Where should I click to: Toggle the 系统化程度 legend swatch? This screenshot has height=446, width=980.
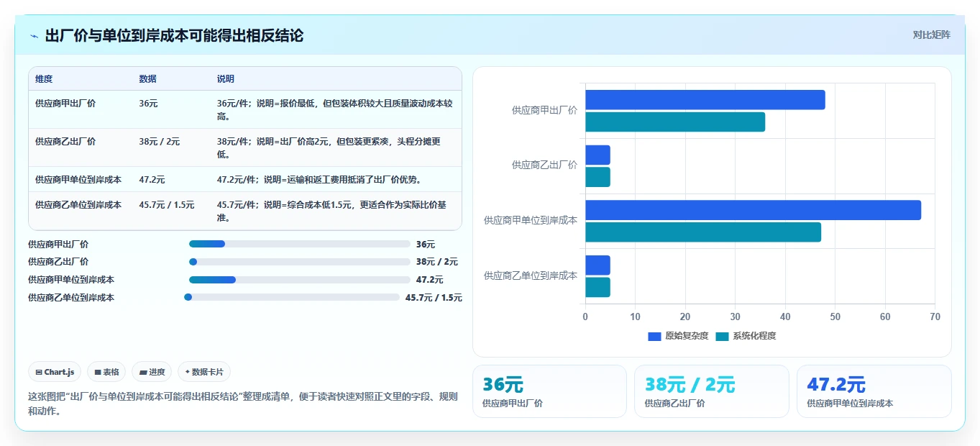[x=722, y=336]
